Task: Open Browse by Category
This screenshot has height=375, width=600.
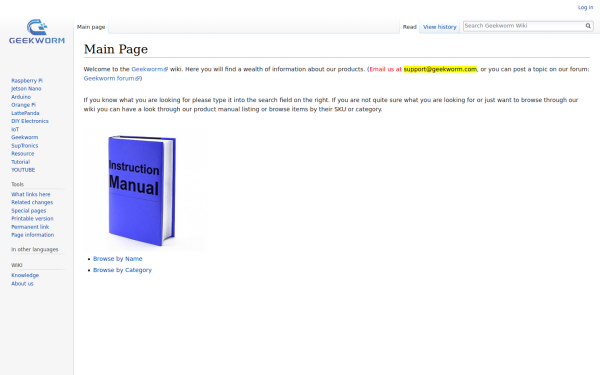Action: (x=122, y=270)
